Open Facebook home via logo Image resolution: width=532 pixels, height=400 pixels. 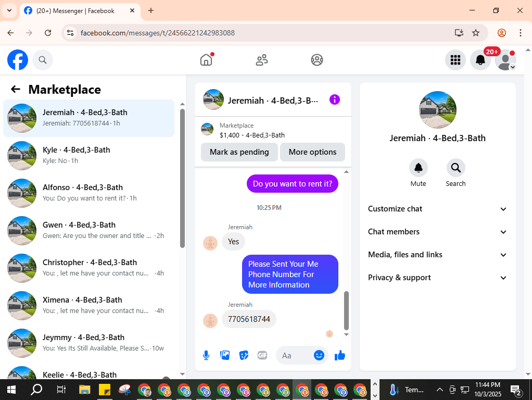(x=18, y=60)
